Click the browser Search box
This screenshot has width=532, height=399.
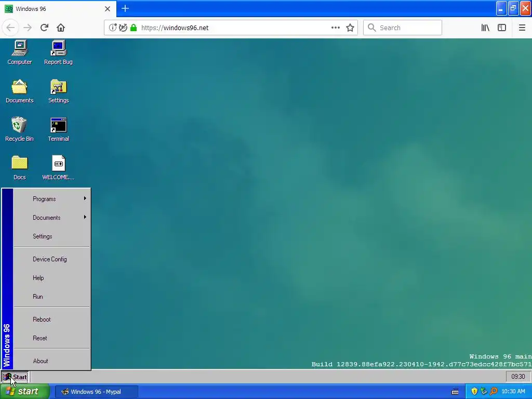tap(403, 28)
